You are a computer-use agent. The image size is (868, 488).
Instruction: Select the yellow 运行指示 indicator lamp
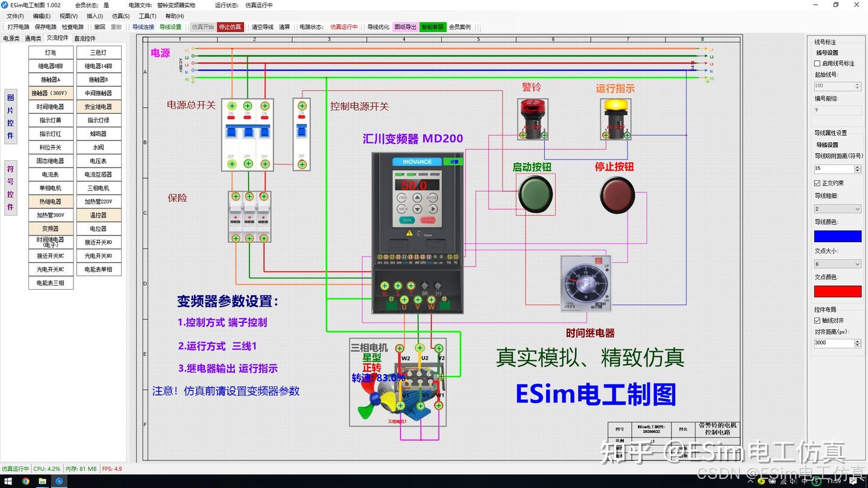(615, 119)
